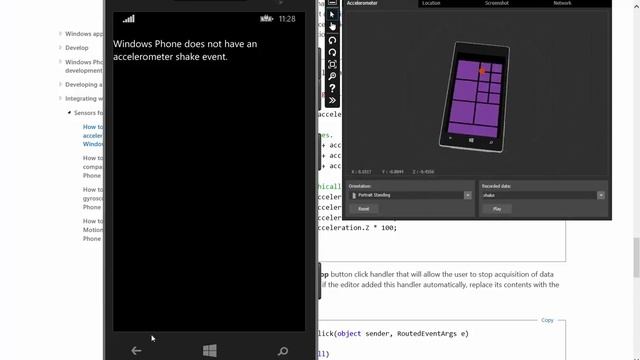Select the multi-touch hand input tool
640x360 pixels.
click(x=332, y=27)
